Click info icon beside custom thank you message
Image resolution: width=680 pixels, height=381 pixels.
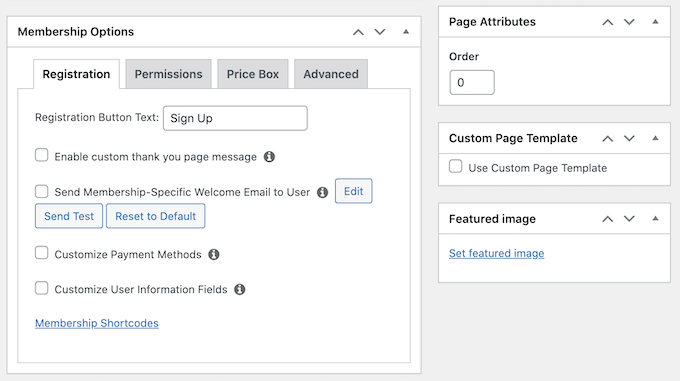pyautogui.click(x=269, y=156)
